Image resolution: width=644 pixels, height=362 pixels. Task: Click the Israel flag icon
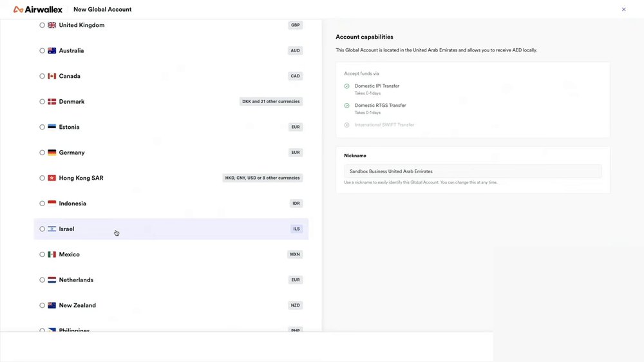pos(52,229)
